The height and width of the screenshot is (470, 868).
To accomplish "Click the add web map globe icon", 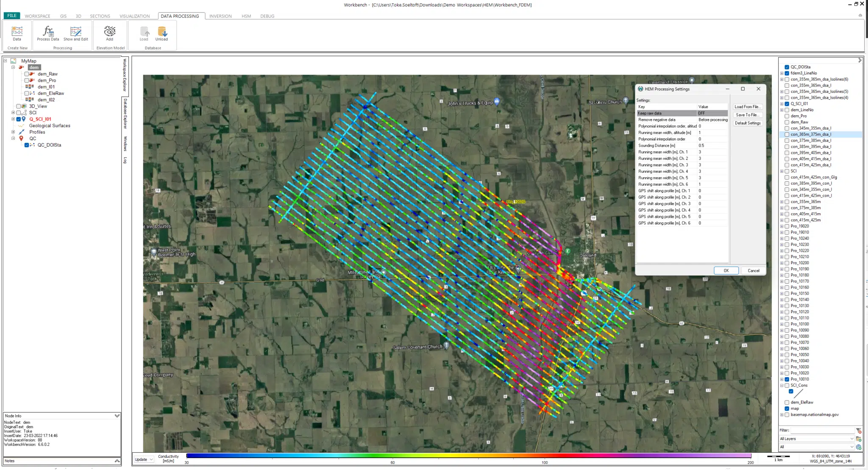I will coord(859,447).
